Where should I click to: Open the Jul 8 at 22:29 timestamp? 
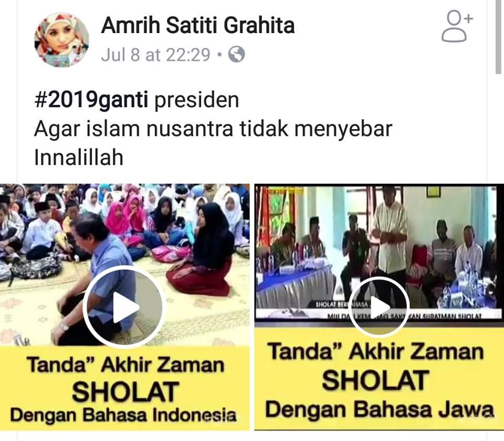155,55
